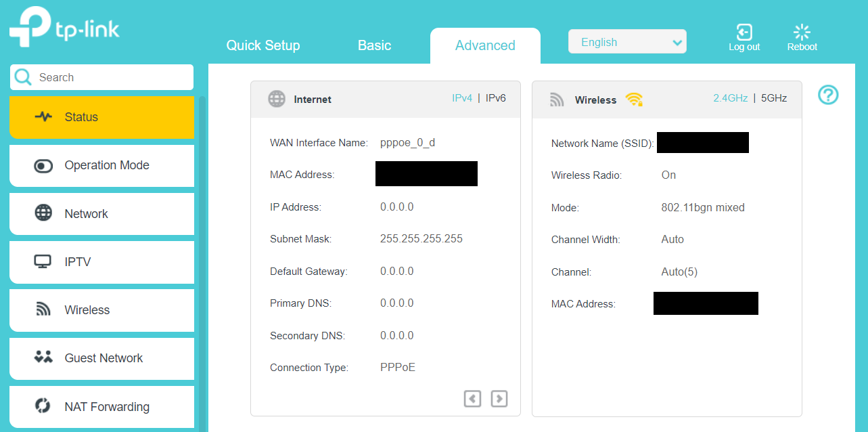The image size is (868, 432).
Task: Click the help question mark icon
Action: pyautogui.click(x=828, y=95)
